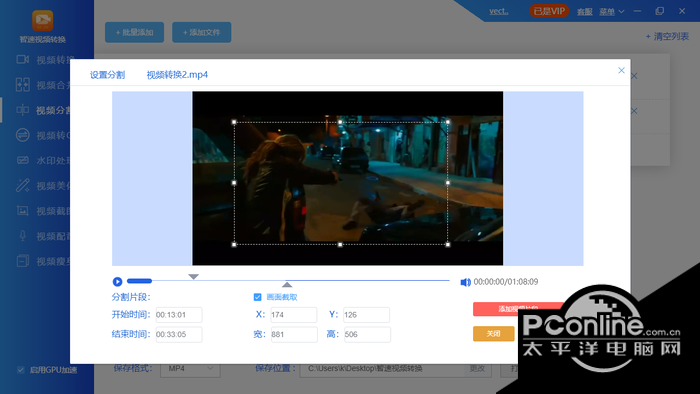Screen dimensions: 700x394
Task: Click the 添加文件 button in the main window
Action: click(202, 32)
